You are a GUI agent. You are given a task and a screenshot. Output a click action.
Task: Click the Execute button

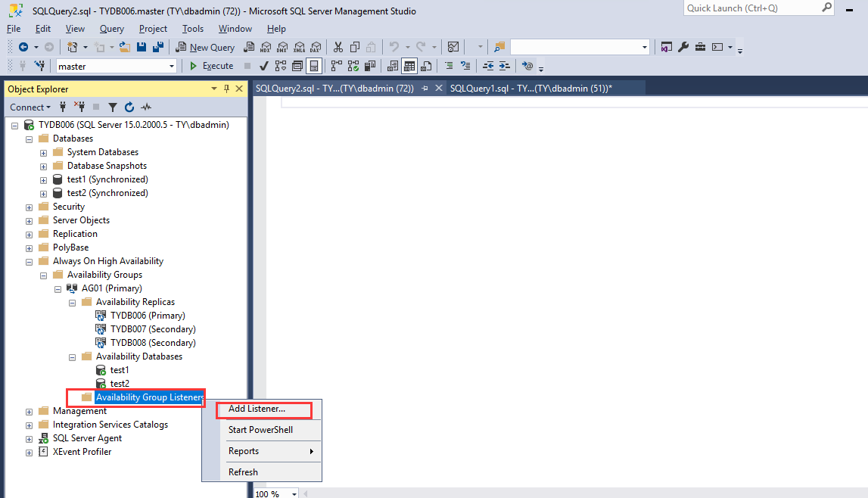[x=211, y=67]
